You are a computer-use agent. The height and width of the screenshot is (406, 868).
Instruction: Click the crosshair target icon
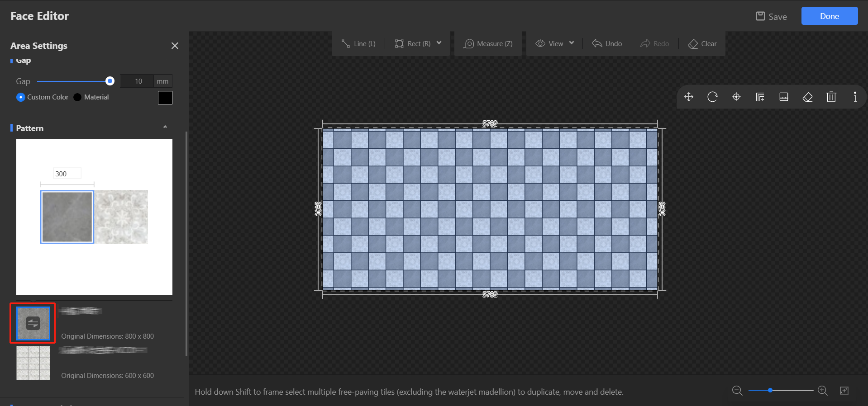click(736, 97)
